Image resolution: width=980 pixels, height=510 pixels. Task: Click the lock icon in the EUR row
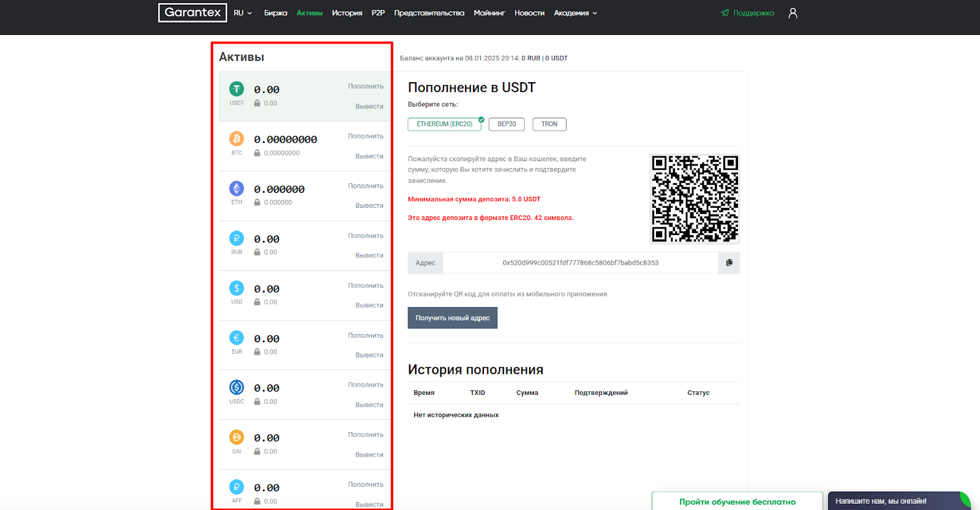click(257, 352)
